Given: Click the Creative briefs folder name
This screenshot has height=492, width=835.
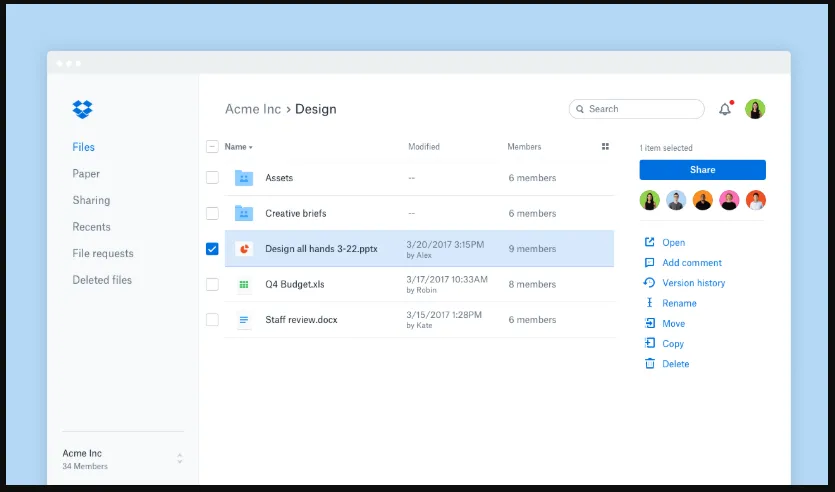Looking at the screenshot, I should point(296,214).
